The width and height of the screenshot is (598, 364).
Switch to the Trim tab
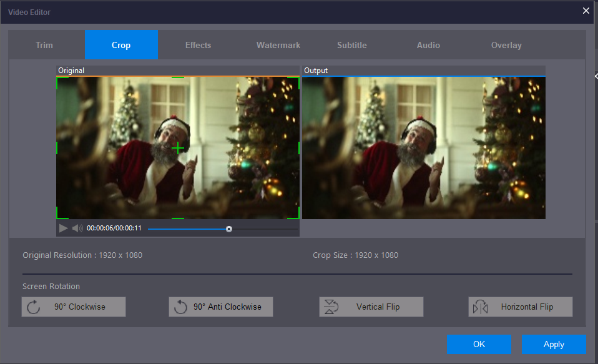(x=44, y=45)
